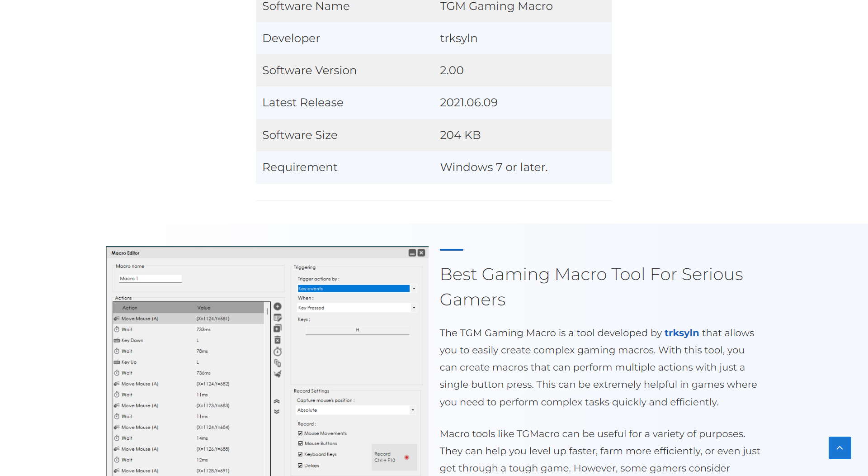Move action up with double-chevron up

pyautogui.click(x=277, y=401)
